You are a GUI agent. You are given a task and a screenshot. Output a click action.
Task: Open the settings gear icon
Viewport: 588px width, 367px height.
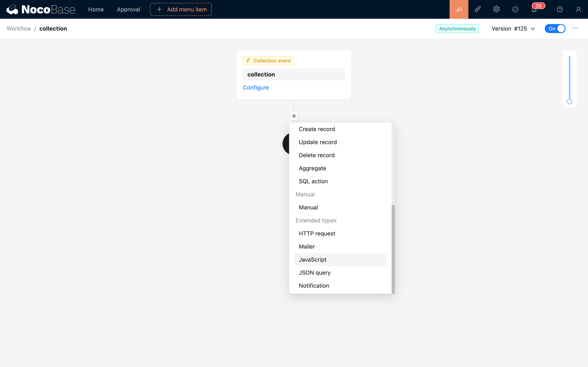click(496, 9)
